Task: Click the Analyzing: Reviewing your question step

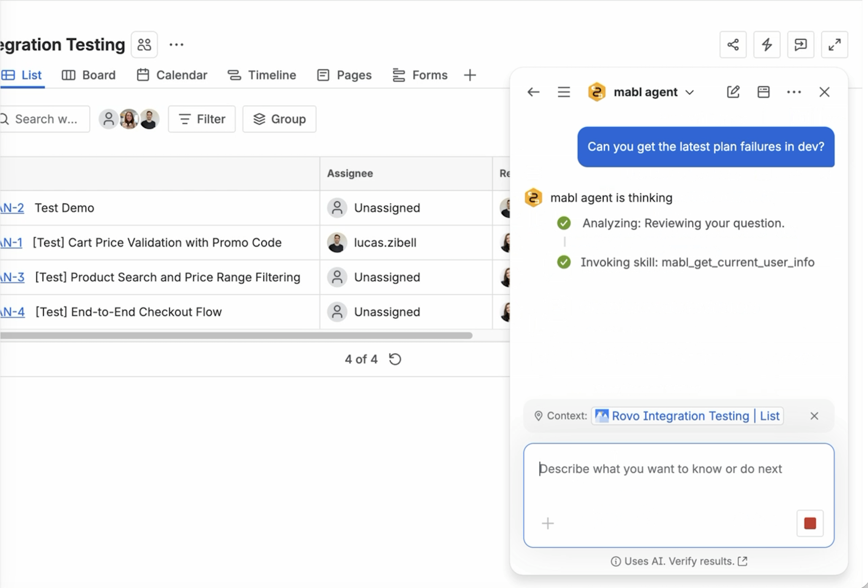Action: (x=683, y=223)
